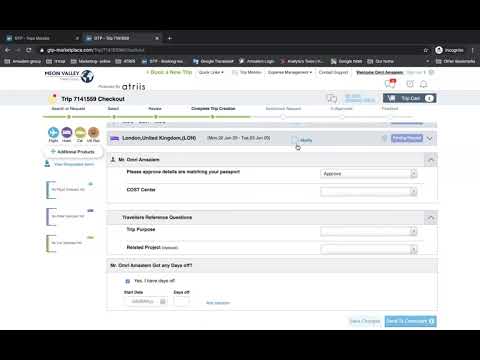Open the Related Project dropdown
The width and height of the screenshot is (480, 360).
pos(368,249)
